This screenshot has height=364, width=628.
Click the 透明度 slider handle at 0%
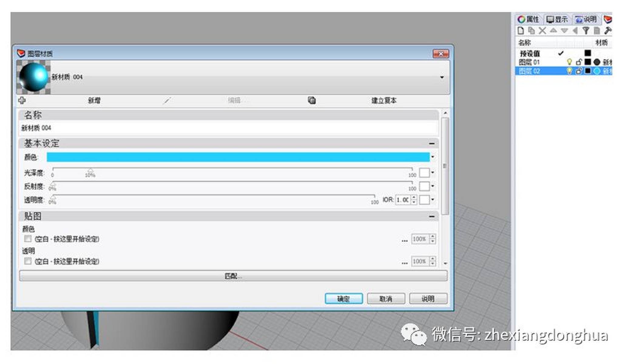pos(53,198)
